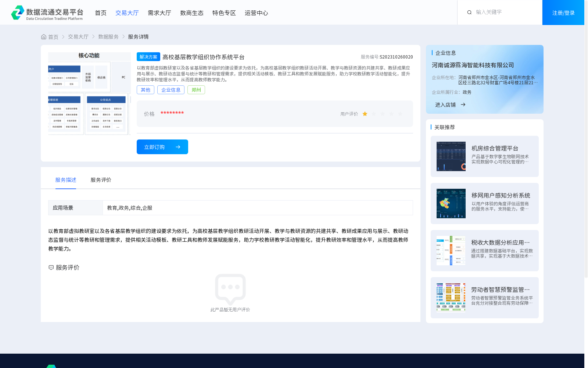The height and width of the screenshot is (368, 588).
Task: Select the fifth rating star
Action: 400,114
